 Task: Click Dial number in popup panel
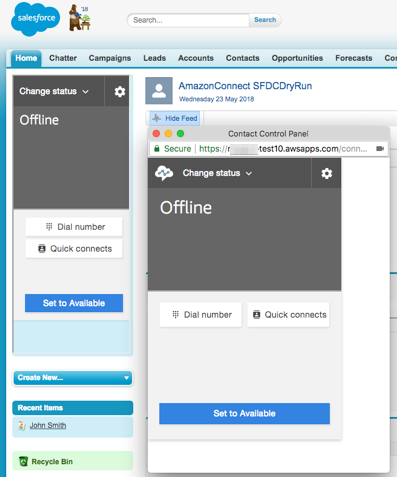201,315
